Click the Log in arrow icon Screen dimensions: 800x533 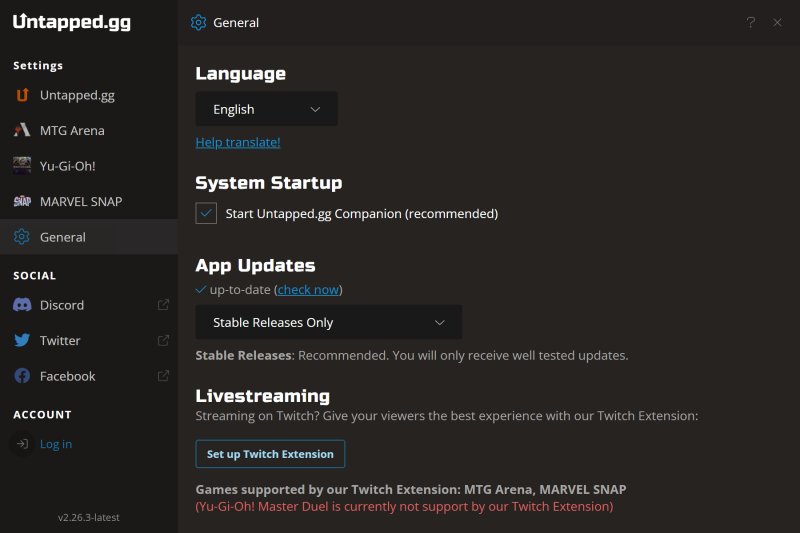point(22,444)
